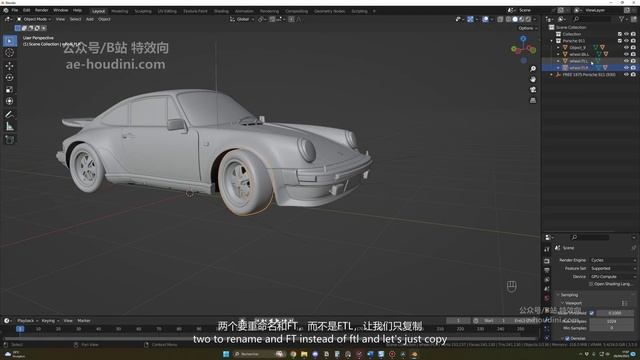The image size is (640, 360).
Task: Open the viewport Object menu
Action: [x=104, y=19]
